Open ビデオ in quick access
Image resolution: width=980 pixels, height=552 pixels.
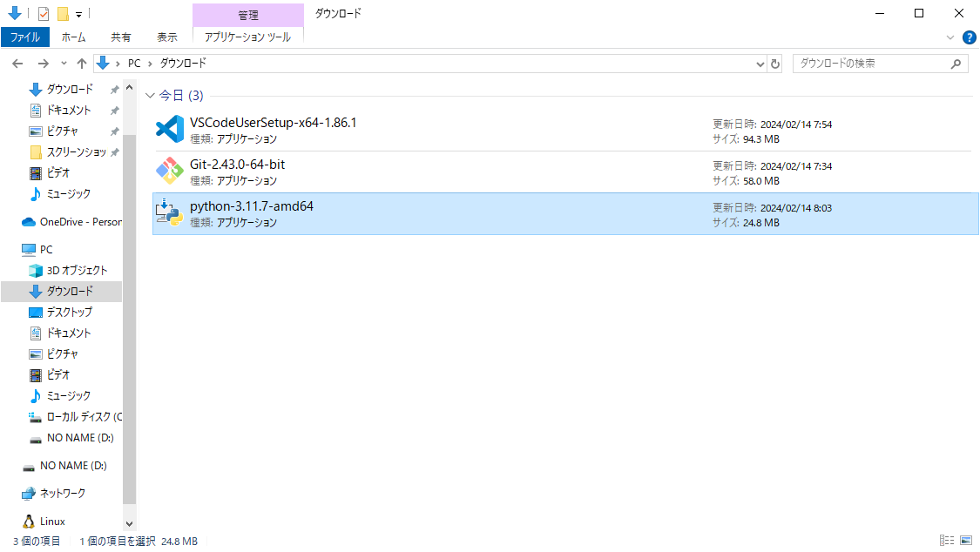coord(58,173)
